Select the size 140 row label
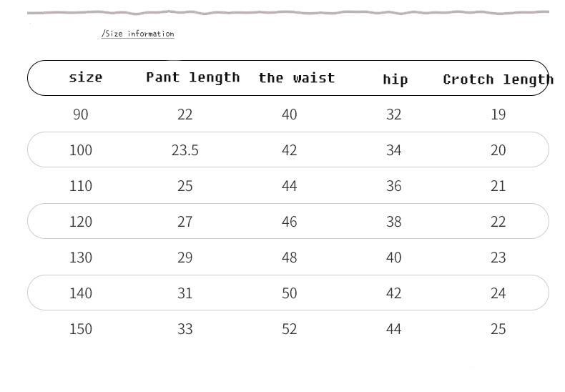 click(81, 293)
